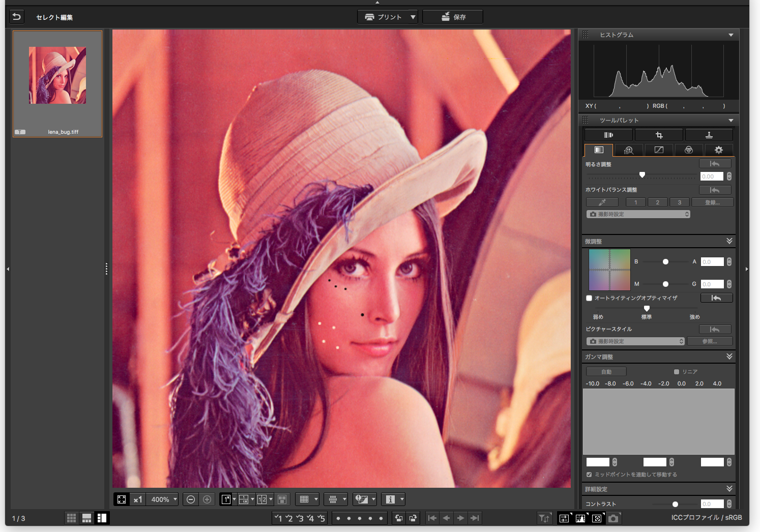Select the top-bottom before/after comparison view
Screen dimensions: 760x532
tap(244, 499)
